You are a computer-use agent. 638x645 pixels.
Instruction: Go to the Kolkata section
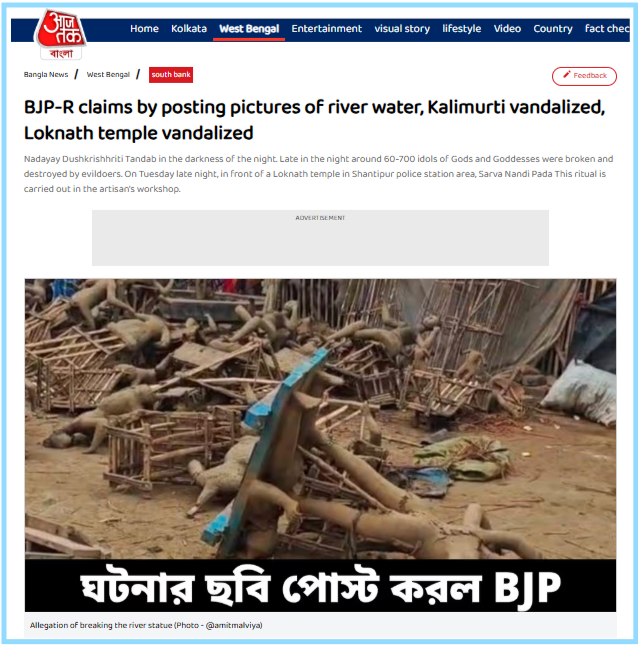189,29
